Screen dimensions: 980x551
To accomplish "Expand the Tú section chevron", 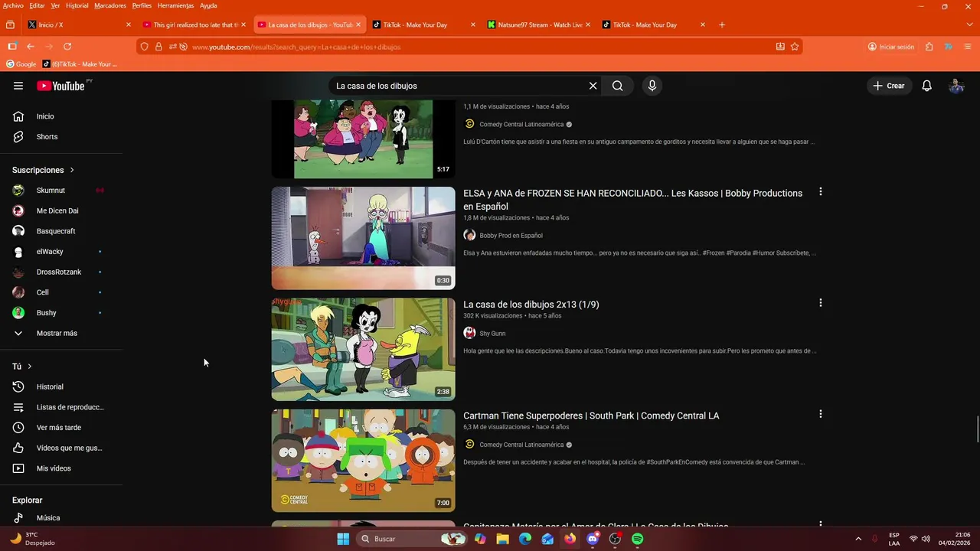I will (x=30, y=367).
